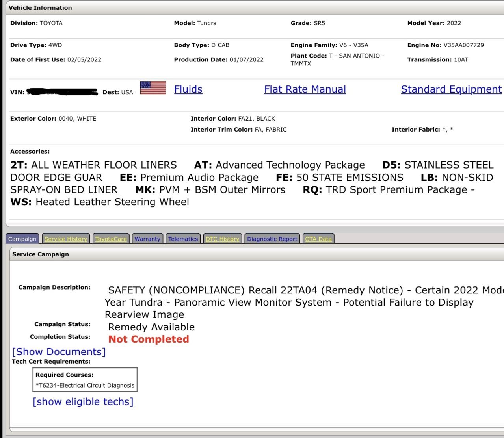Click the Engine No value V35AA007729
Image resolution: width=504 pixels, height=438 pixels.
click(x=464, y=45)
